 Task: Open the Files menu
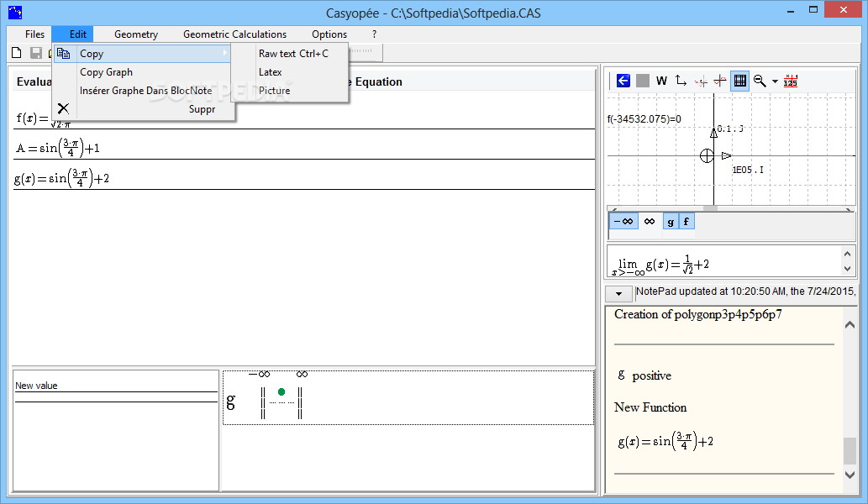34,34
